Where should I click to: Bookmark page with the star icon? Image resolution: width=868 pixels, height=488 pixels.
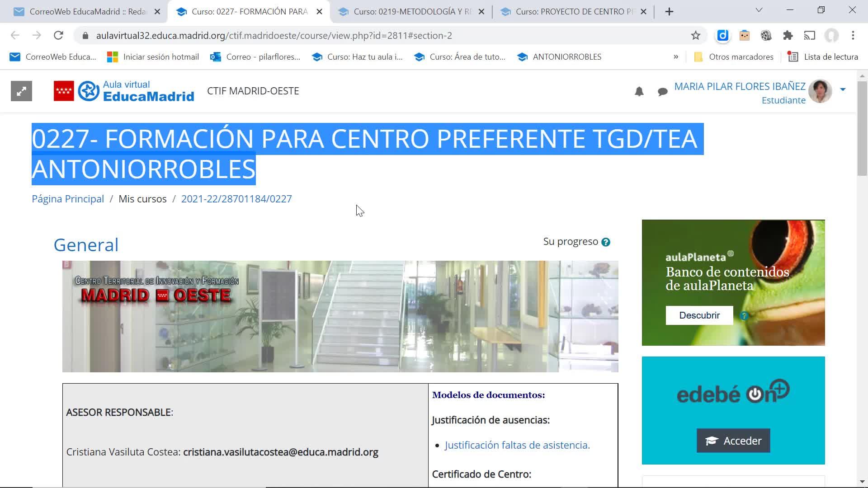pos(695,36)
